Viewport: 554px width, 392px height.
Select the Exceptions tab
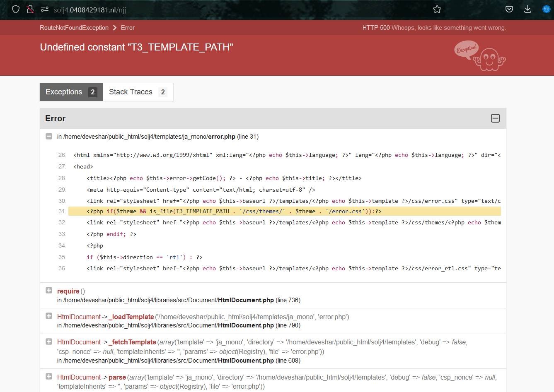click(71, 92)
